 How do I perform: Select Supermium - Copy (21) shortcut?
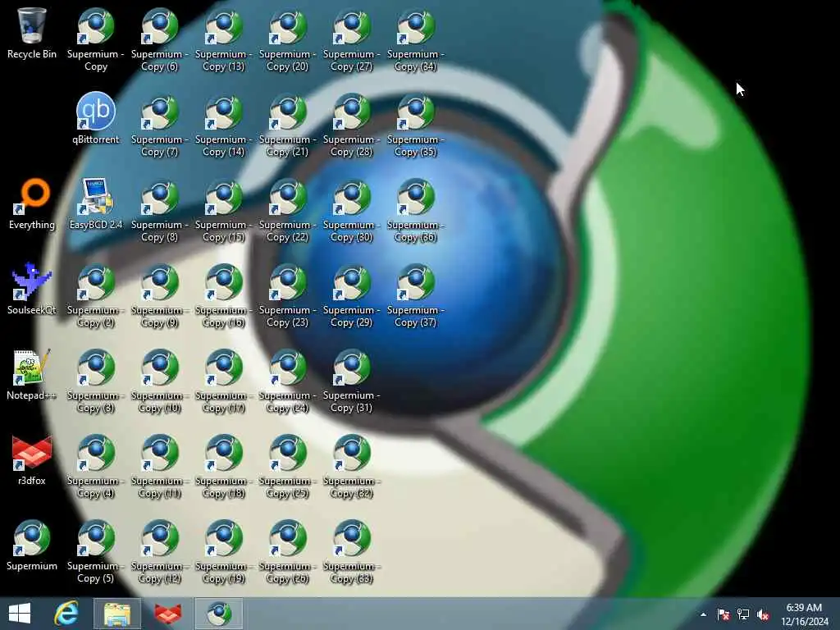coord(288,125)
